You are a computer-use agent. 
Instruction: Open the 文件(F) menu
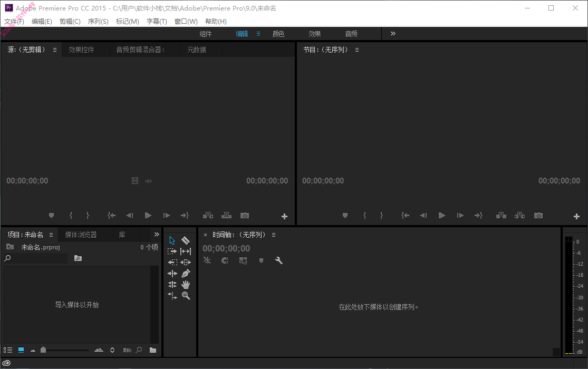tap(14, 22)
